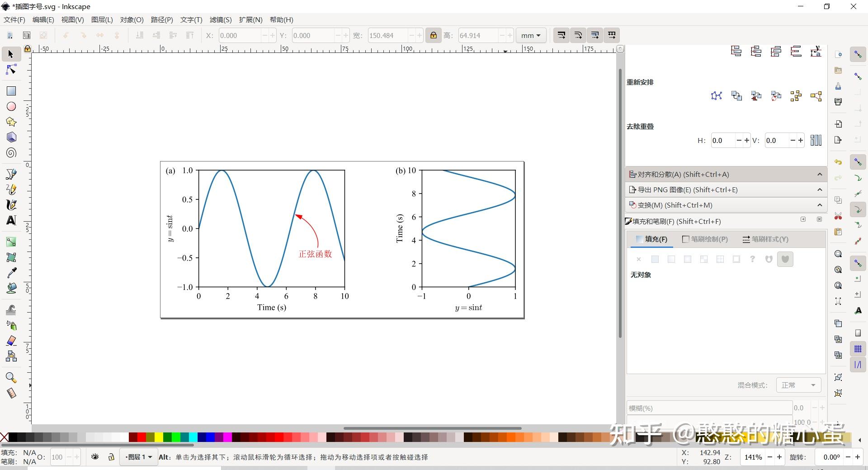Set fill to none with the X option

pyautogui.click(x=639, y=259)
